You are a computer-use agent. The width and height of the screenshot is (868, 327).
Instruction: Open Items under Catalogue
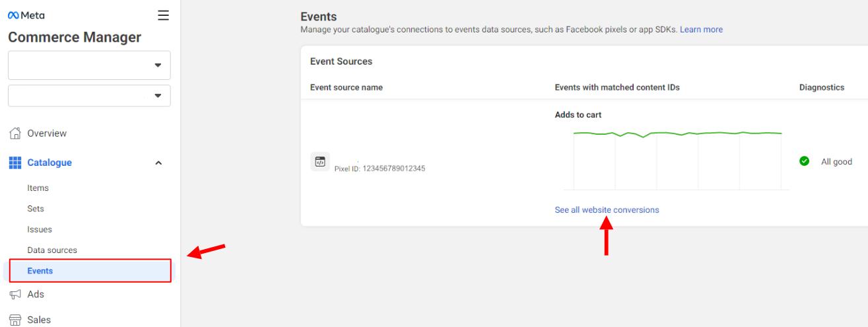pyautogui.click(x=38, y=188)
